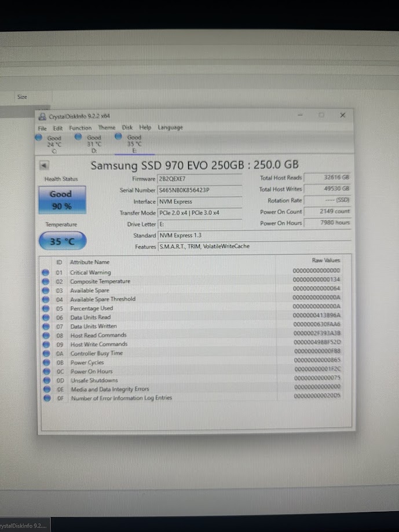
Task: Click status icon for Error Information Log Entries row
Action: pyautogui.click(x=47, y=398)
